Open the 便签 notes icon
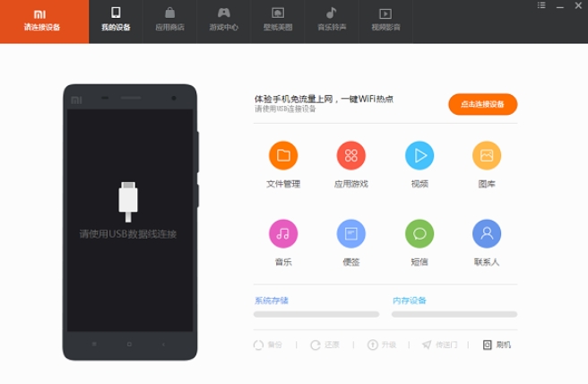588x384 pixels. pos(351,234)
